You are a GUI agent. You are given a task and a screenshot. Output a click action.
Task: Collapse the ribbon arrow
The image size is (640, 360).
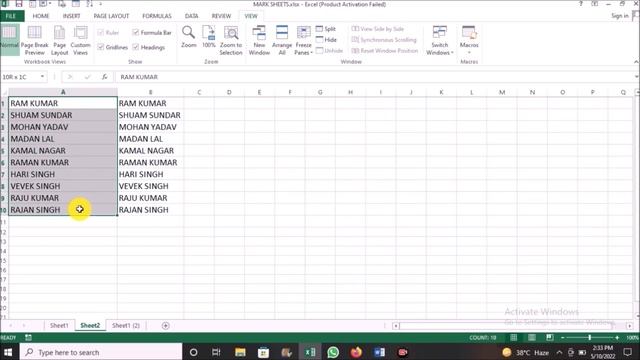pos(636,62)
